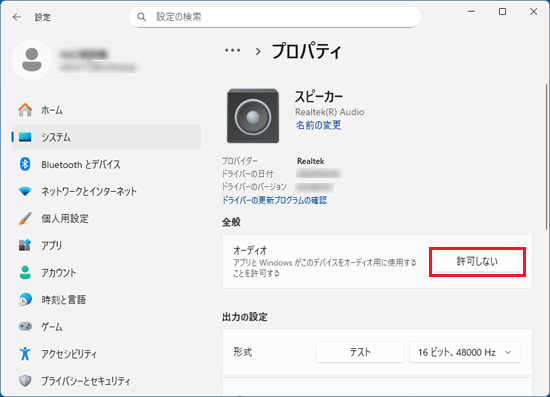Image resolution: width=550 pixels, height=397 pixels.
Task: Click ドライバーの更新プログラムの確認 link
Action: [274, 200]
